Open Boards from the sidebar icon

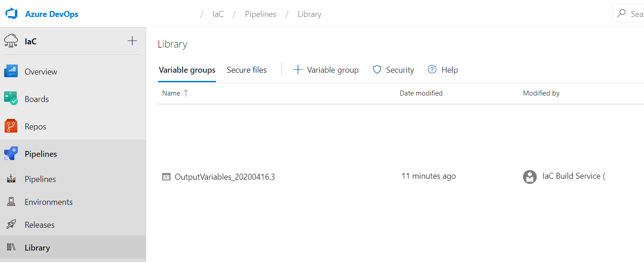point(11,99)
